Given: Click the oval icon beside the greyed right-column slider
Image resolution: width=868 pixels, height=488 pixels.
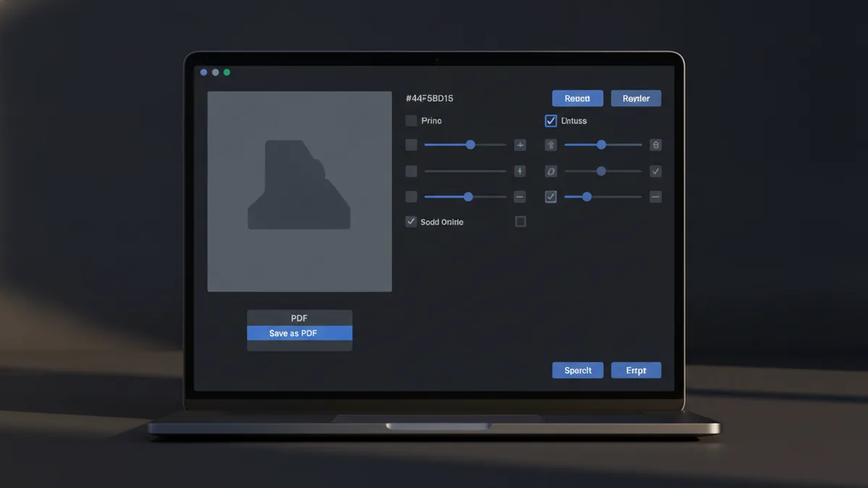Looking at the screenshot, I should tap(550, 171).
